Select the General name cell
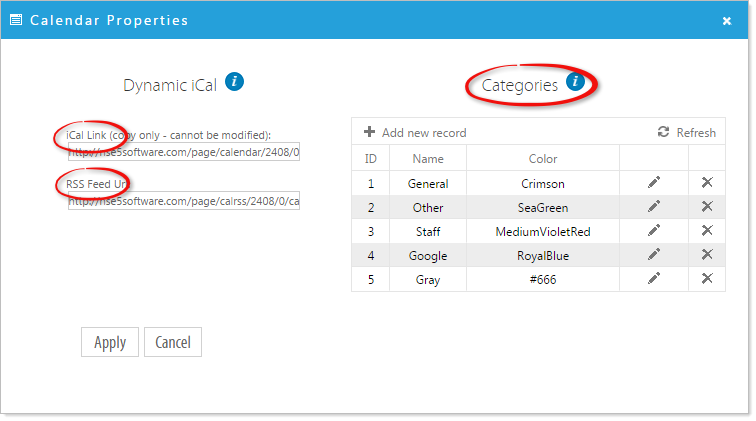 (428, 184)
